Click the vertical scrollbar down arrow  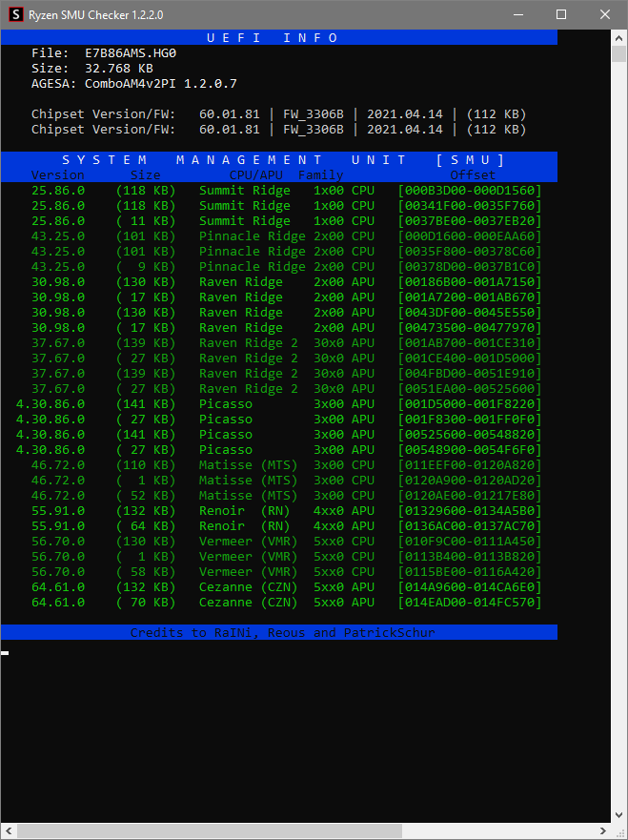[x=618, y=817]
